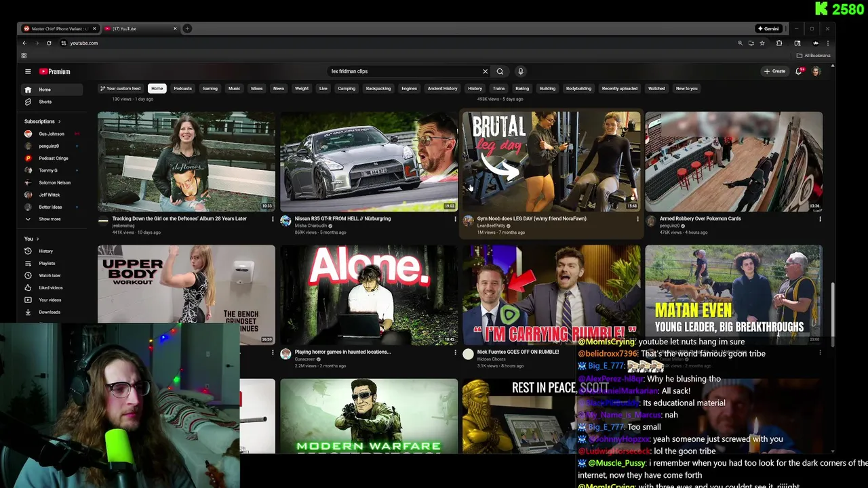Open the notifications bell
Image resolution: width=868 pixels, height=488 pixels.
coord(799,71)
